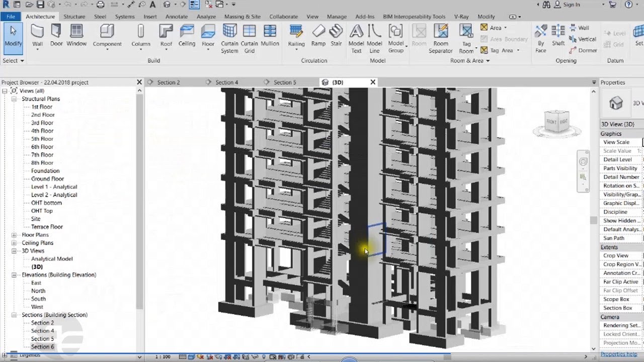Select the Stair tool
Screen dimensions: 644x362
tap(336, 36)
